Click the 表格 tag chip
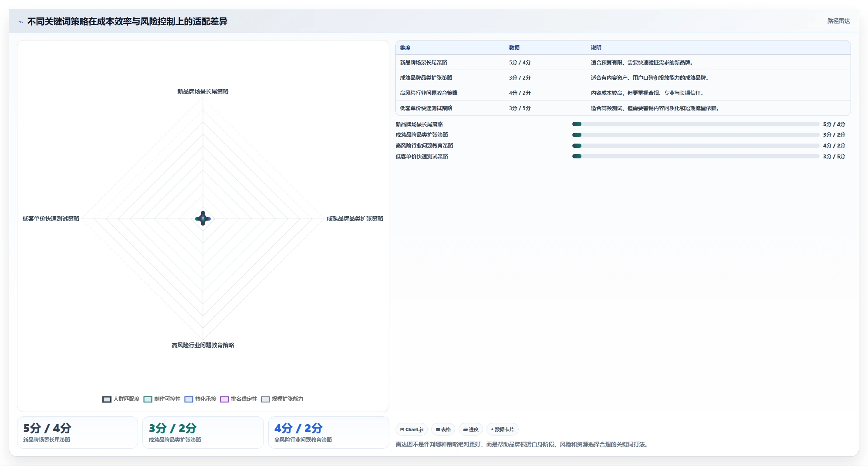The height and width of the screenshot is (466, 868). pyautogui.click(x=443, y=429)
